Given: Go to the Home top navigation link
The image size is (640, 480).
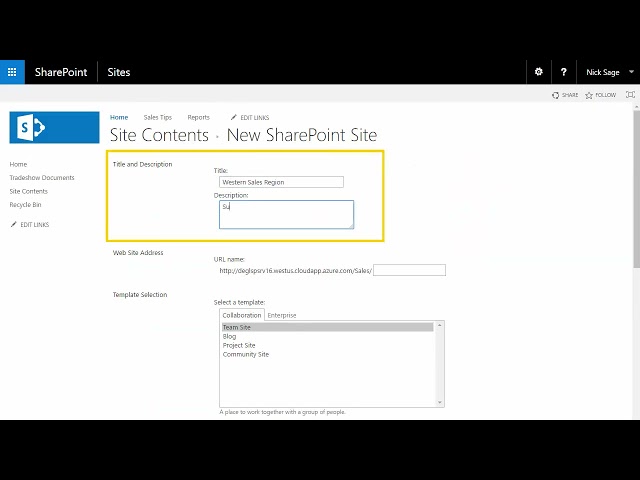Looking at the screenshot, I should coord(119,118).
